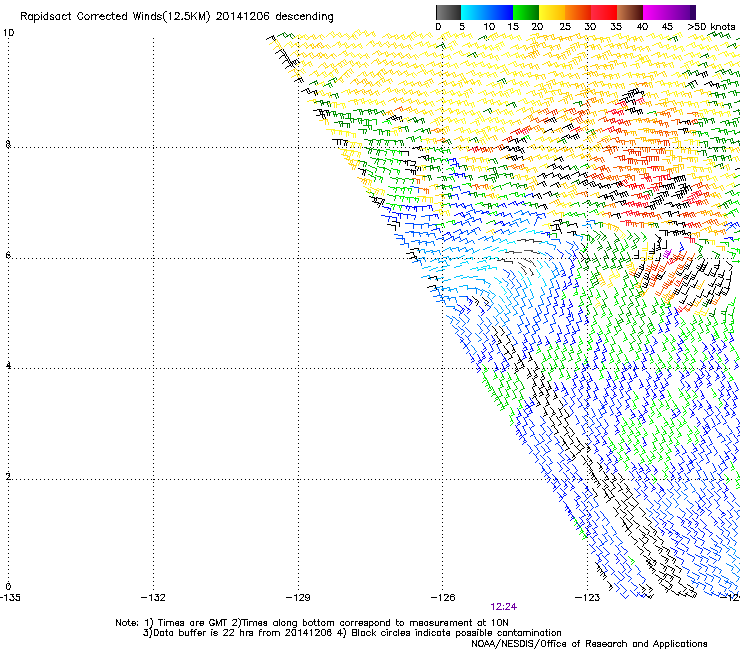Click the magenta 40-45 knots color swatch
The width and height of the screenshot is (740, 650).
point(656,12)
